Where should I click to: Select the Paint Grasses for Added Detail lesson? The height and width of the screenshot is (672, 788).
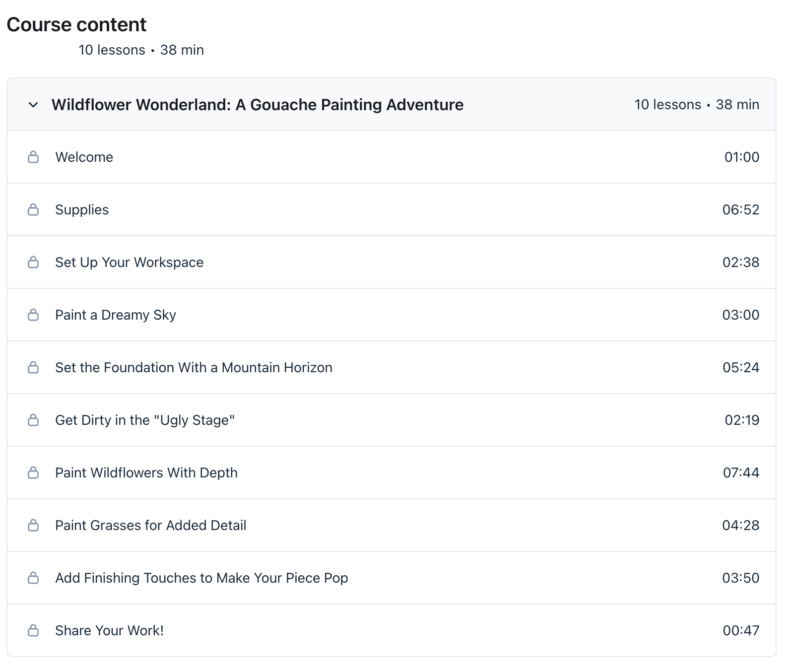tap(150, 526)
